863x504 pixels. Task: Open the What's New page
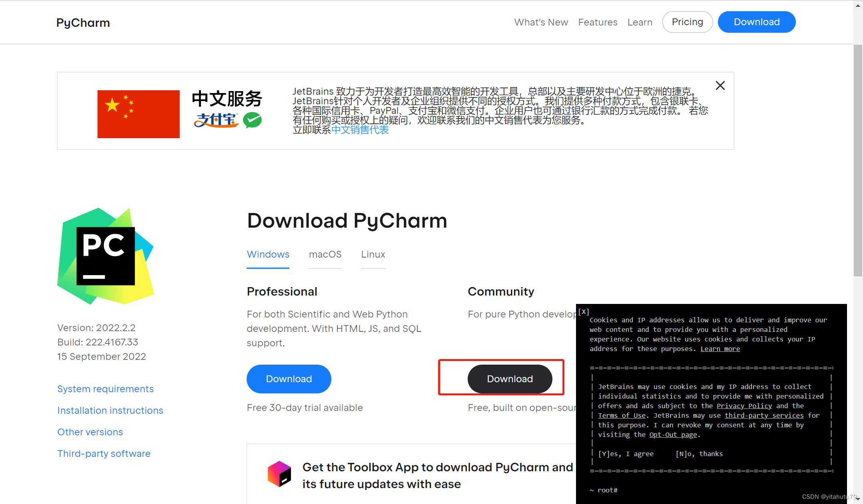click(x=541, y=22)
